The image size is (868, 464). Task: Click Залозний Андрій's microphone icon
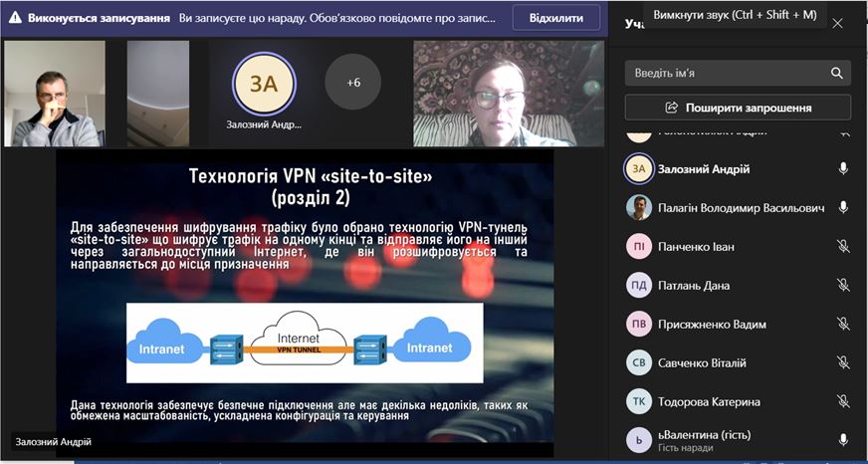click(x=843, y=169)
